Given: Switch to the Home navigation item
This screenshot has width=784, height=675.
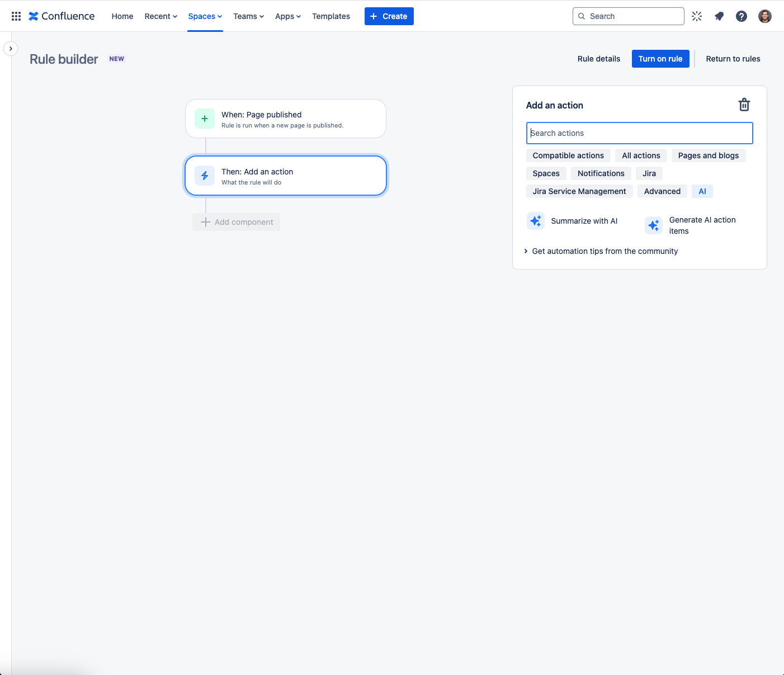Looking at the screenshot, I should click(122, 16).
